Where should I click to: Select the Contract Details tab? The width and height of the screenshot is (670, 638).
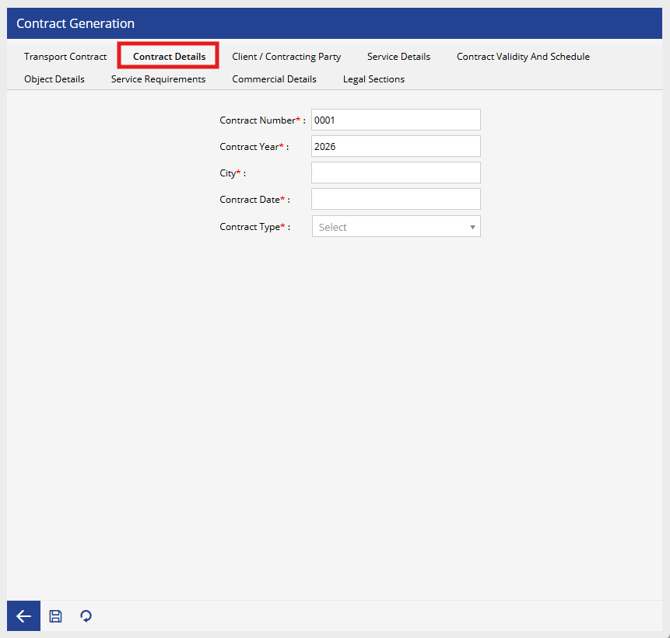click(x=169, y=56)
